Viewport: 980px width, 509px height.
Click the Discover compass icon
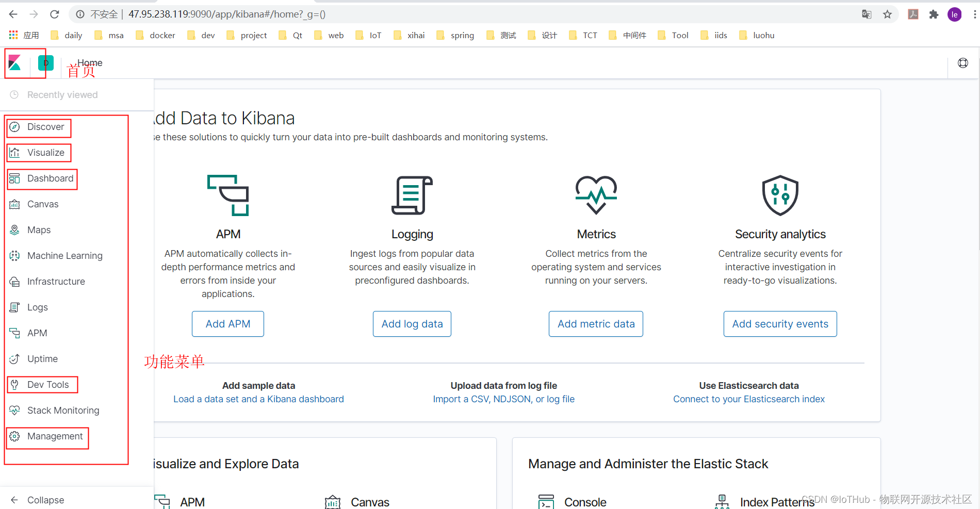[x=15, y=127]
